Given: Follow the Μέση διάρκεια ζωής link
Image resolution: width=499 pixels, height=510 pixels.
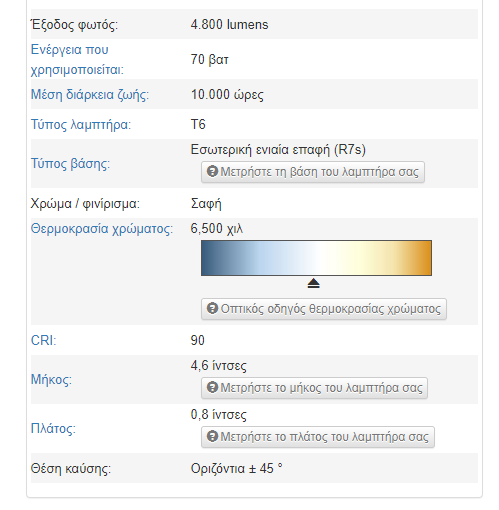Looking at the screenshot, I should coord(90,95).
